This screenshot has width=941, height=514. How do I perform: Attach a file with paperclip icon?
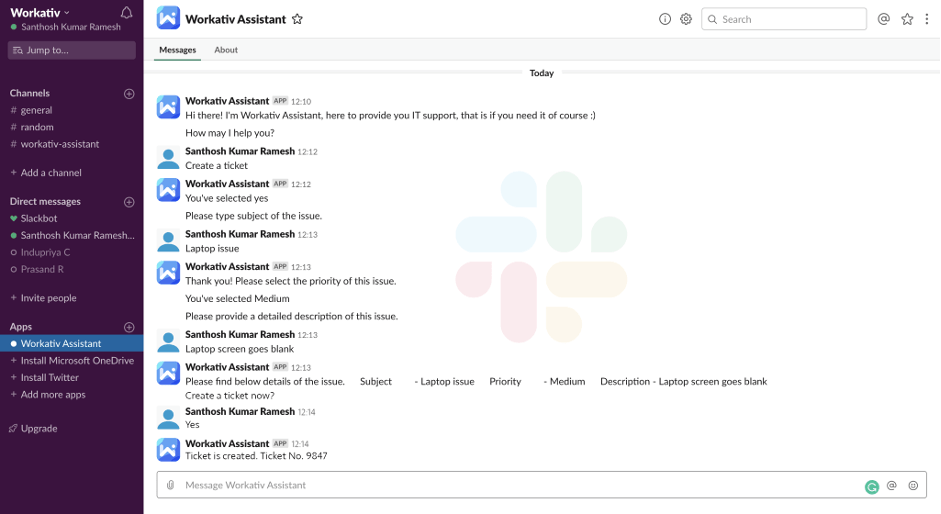[170, 485]
